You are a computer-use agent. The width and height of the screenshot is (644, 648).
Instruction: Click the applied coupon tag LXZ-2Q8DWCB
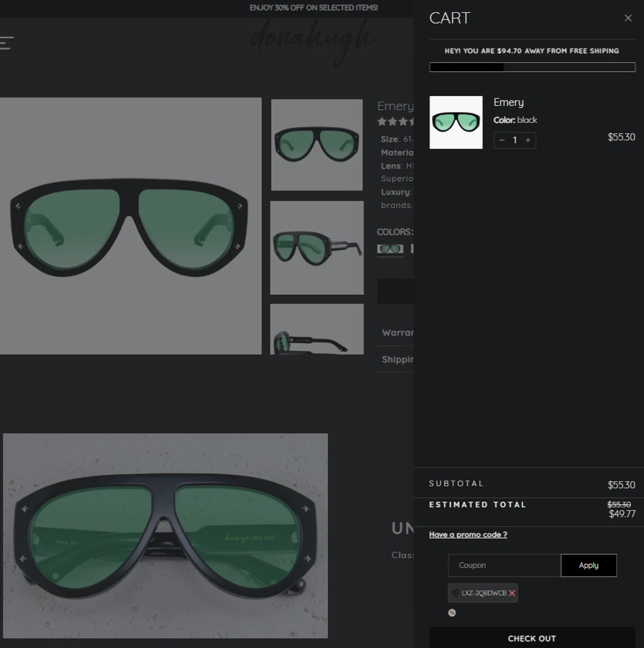pos(483,593)
